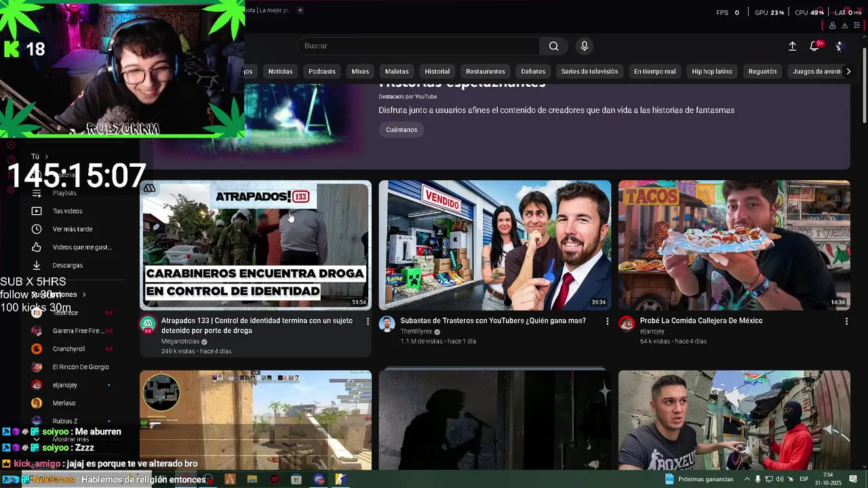Select Hip hop latino chip
Viewport: 868px width, 488px height.
pos(712,71)
